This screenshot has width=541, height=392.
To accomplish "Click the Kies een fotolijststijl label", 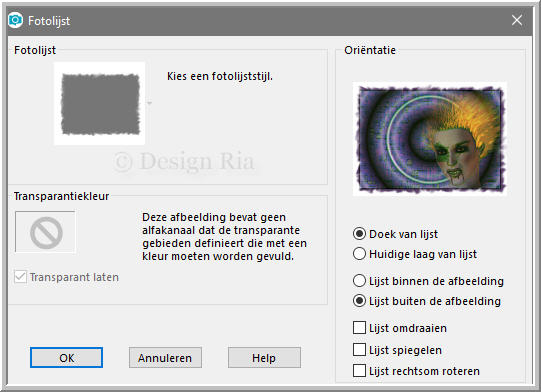I will point(220,76).
